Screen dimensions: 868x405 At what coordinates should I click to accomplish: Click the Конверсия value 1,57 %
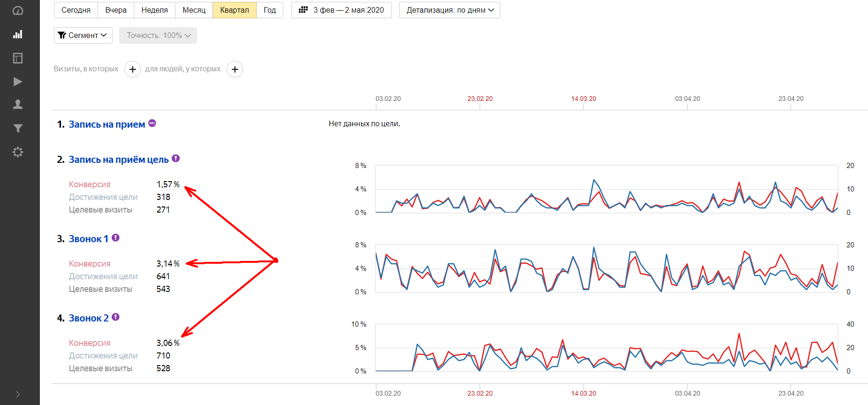(168, 184)
